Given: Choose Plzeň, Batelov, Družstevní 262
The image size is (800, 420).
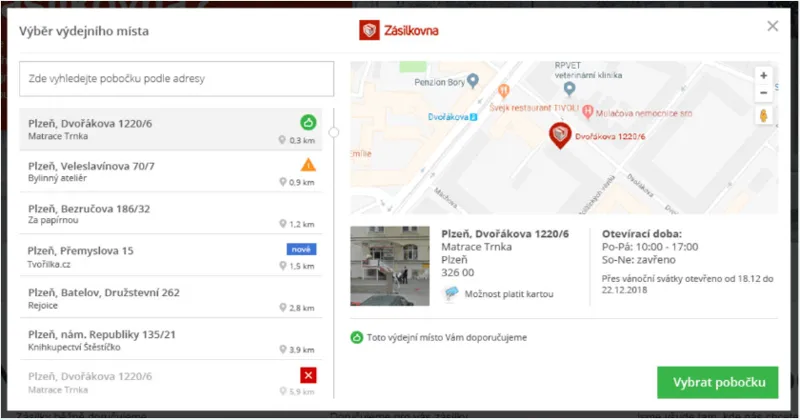Looking at the screenshot, I should 170,298.
